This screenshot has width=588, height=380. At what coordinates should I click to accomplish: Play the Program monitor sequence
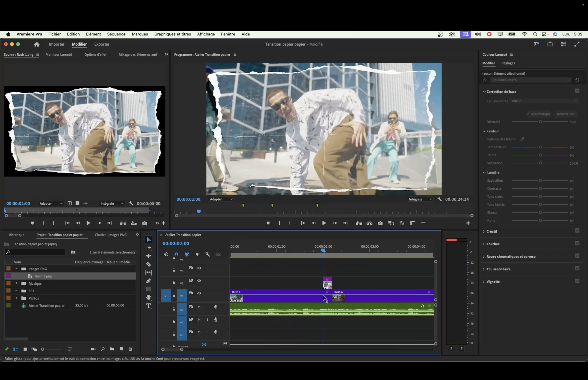pos(324,223)
